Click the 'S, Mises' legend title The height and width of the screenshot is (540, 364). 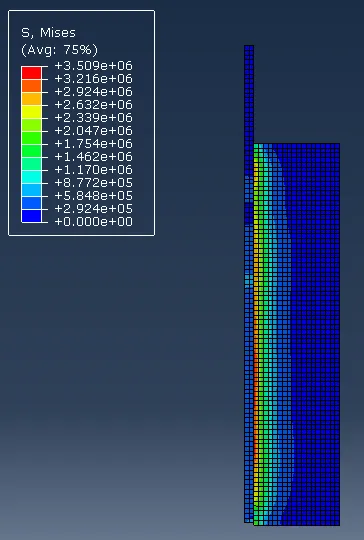[x=48, y=33]
